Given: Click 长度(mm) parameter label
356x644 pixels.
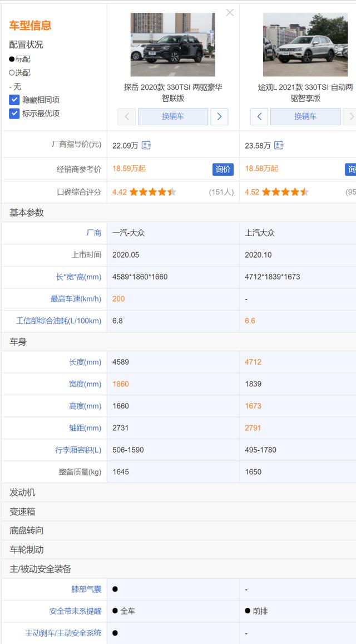Looking at the screenshot, I should 86,362.
